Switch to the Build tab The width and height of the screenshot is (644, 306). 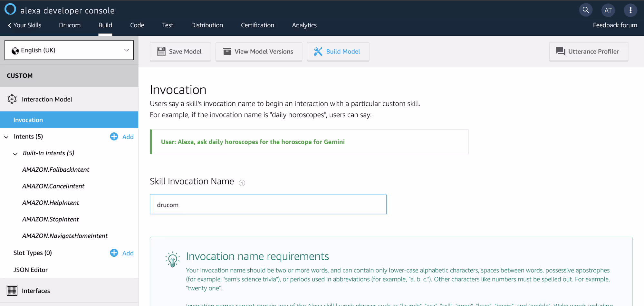pos(105,25)
